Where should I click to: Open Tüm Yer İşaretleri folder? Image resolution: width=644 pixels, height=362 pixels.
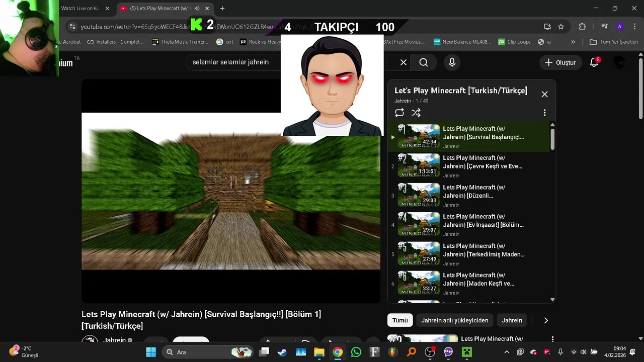click(x=614, y=42)
